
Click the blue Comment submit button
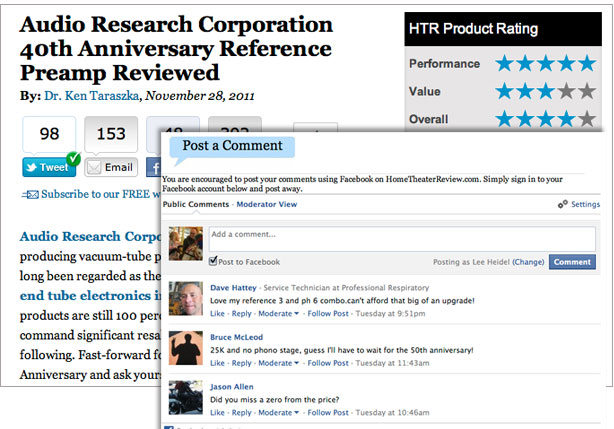click(572, 262)
